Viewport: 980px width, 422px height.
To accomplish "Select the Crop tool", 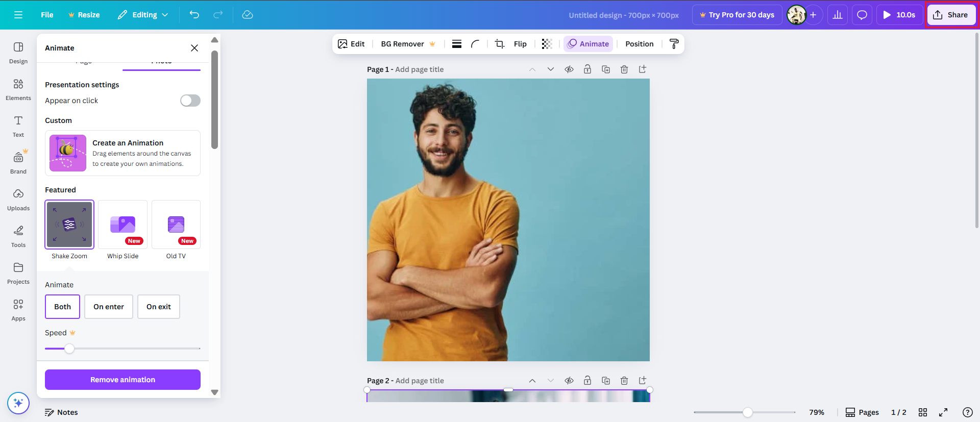I will pyautogui.click(x=500, y=44).
